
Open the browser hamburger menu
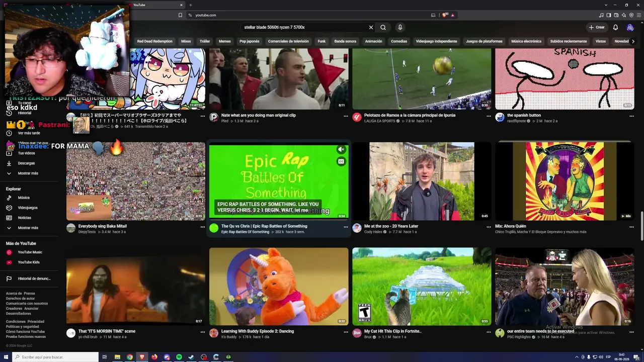(638, 15)
